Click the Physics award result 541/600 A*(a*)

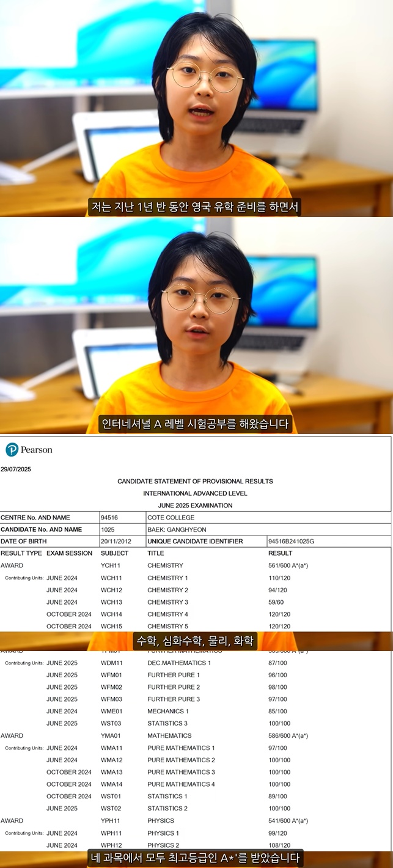[x=288, y=820]
